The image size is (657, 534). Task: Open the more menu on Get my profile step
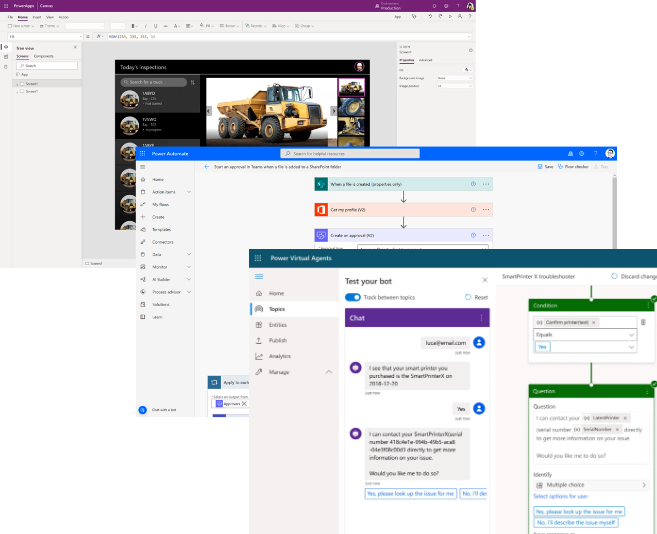pos(486,210)
